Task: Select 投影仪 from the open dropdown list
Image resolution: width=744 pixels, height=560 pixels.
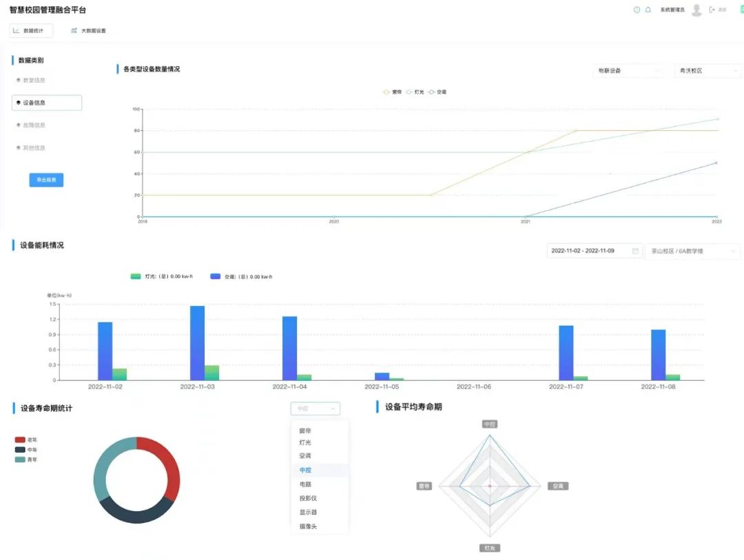Action: [308, 498]
